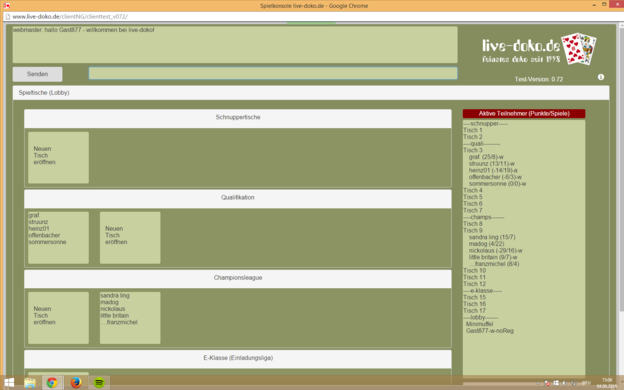Open a new Qualifikation table
This screenshot has width=624, height=390.
(x=130, y=238)
